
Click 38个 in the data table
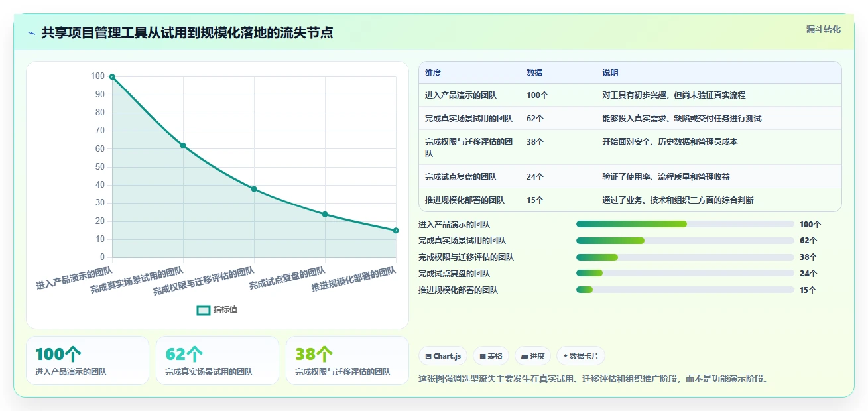(x=535, y=142)
